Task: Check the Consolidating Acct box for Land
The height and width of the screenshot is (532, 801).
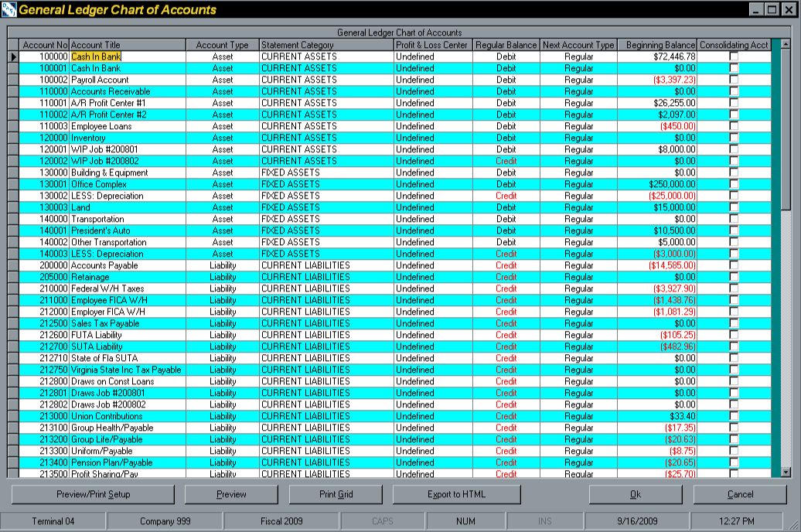Action: point(734,207)
